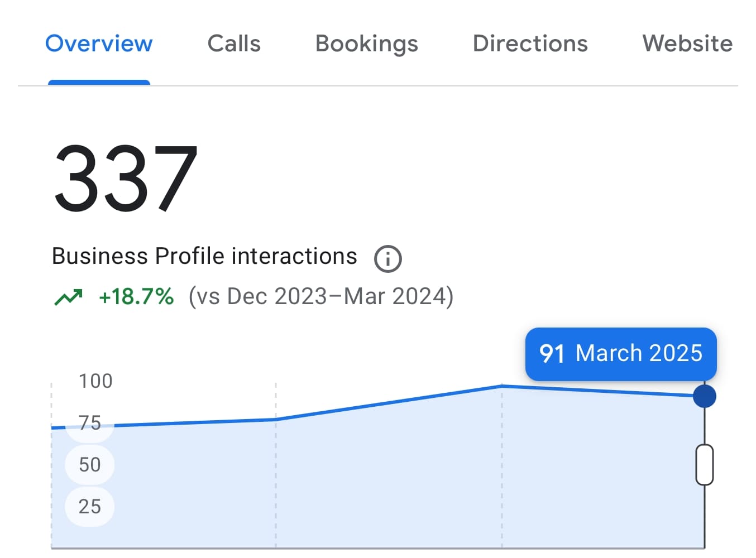Viewport: 756px width, 558px height.
Task: Go to the Directions tab
Action: point(530,44)
